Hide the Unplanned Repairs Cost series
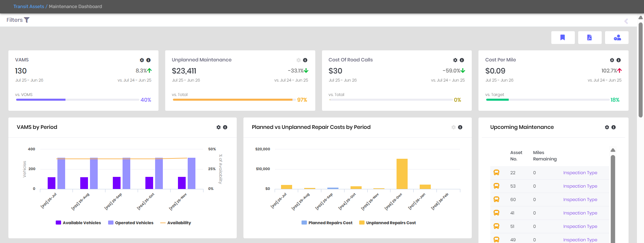 point(387,223)
